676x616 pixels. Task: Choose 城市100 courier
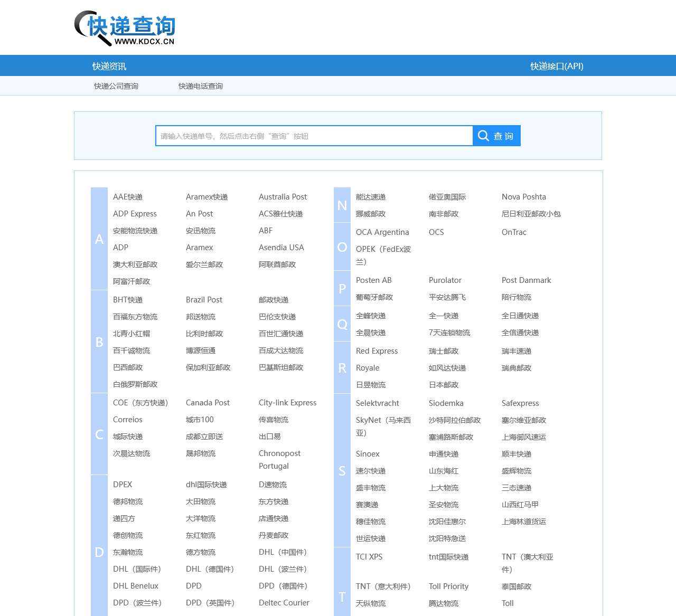point(200,420)
